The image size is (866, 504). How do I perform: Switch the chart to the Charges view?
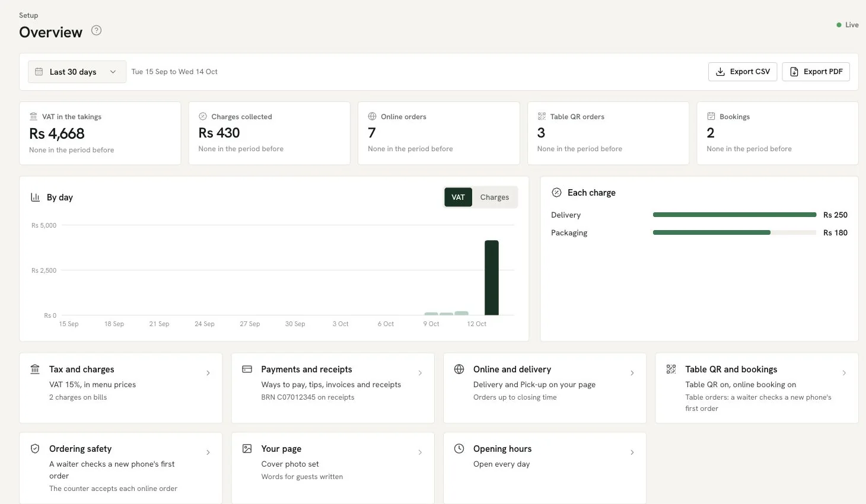495,197
